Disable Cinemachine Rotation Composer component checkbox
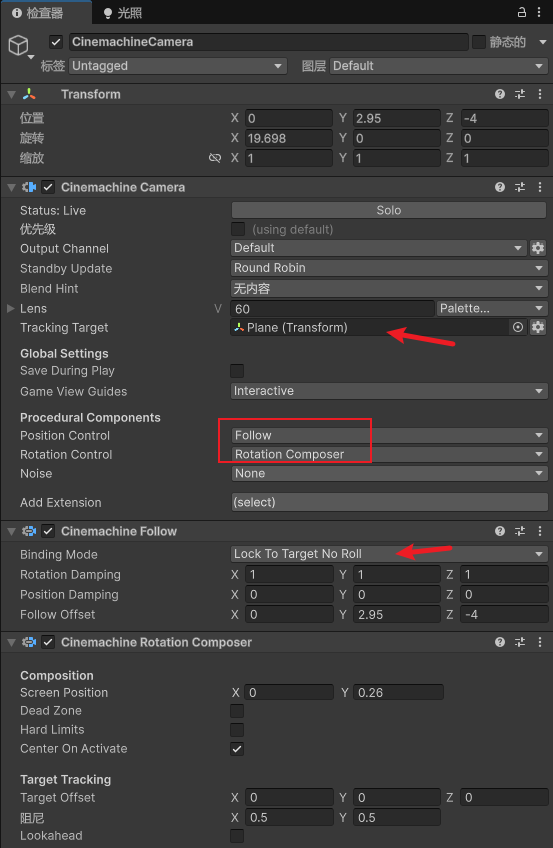The width and height of the screenshot is (553, 848). [x=48, y=642]
